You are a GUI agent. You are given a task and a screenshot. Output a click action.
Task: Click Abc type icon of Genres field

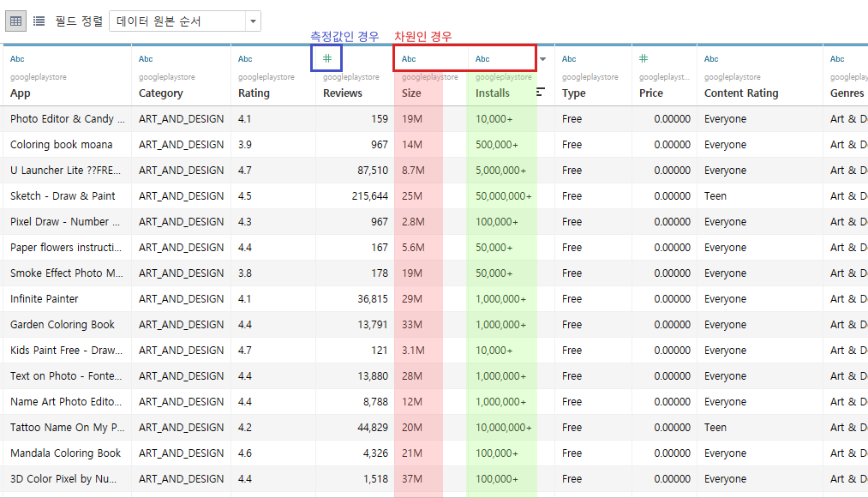(837, 59)
